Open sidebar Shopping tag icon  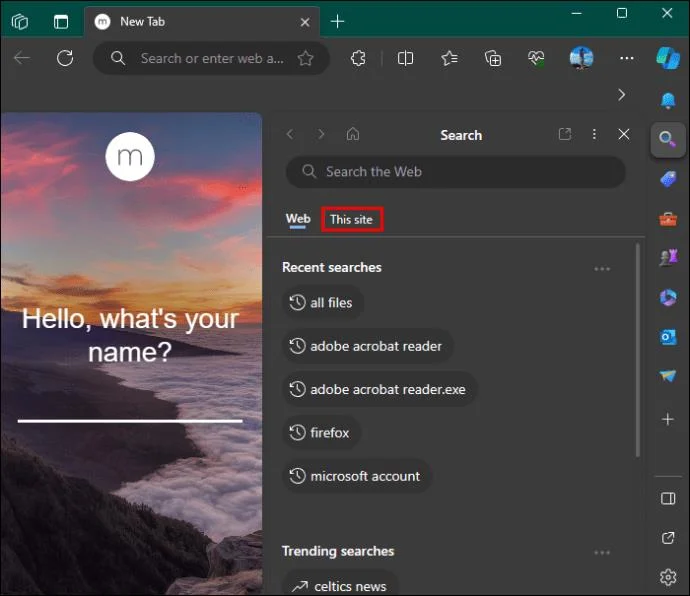[667, 178]
